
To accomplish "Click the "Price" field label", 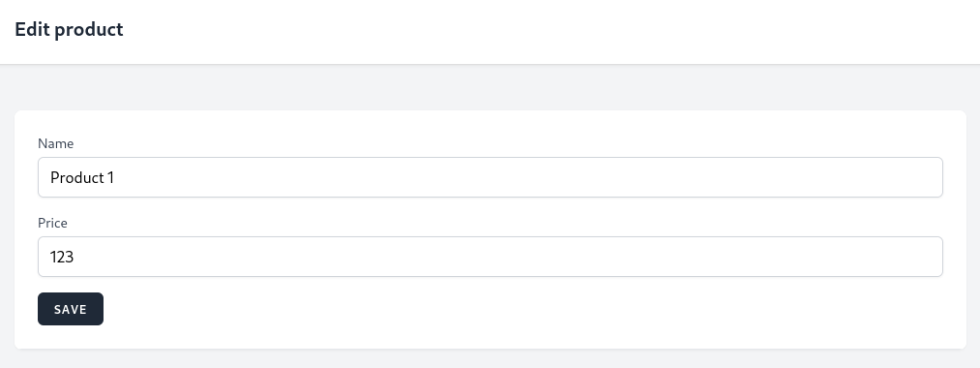I will click(52, 223).
